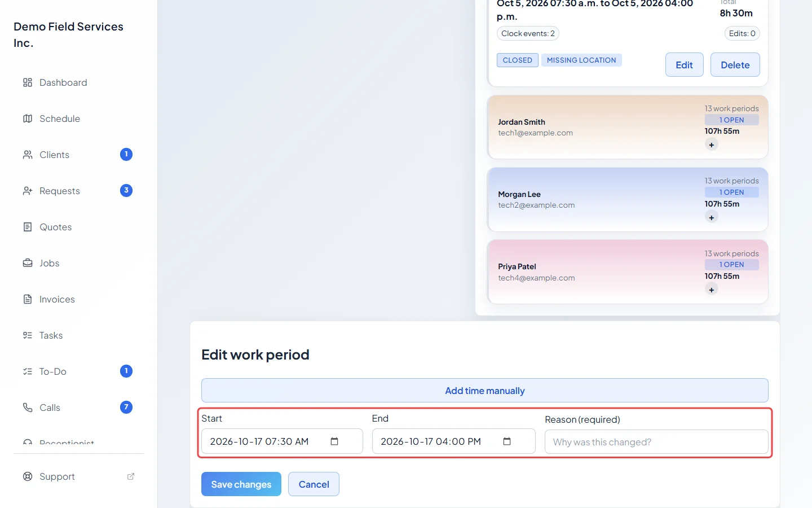Expand Jordan Smith's plus button
Viewport: 812px width, 508px height.
[x=712, y=145]
